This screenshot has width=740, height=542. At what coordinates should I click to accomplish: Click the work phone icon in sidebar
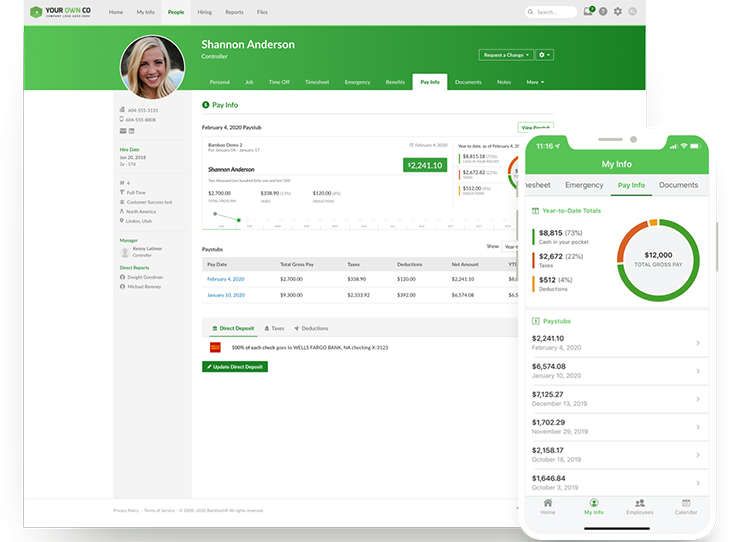tap(122, 110)
